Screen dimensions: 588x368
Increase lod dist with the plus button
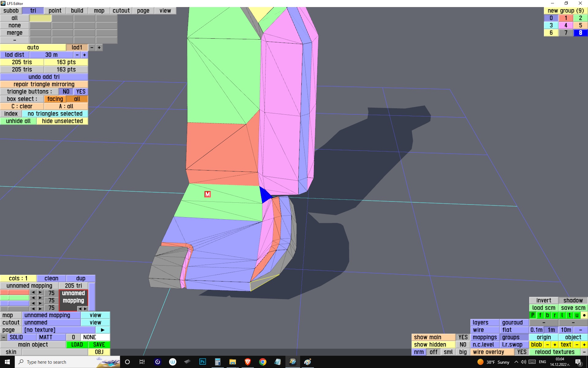click(85, 55)
